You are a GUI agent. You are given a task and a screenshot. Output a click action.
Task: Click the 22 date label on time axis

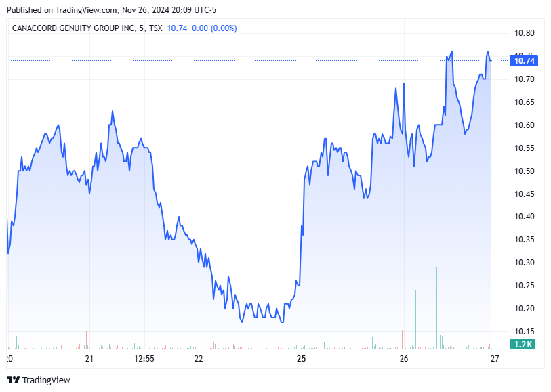coord(199,359)
